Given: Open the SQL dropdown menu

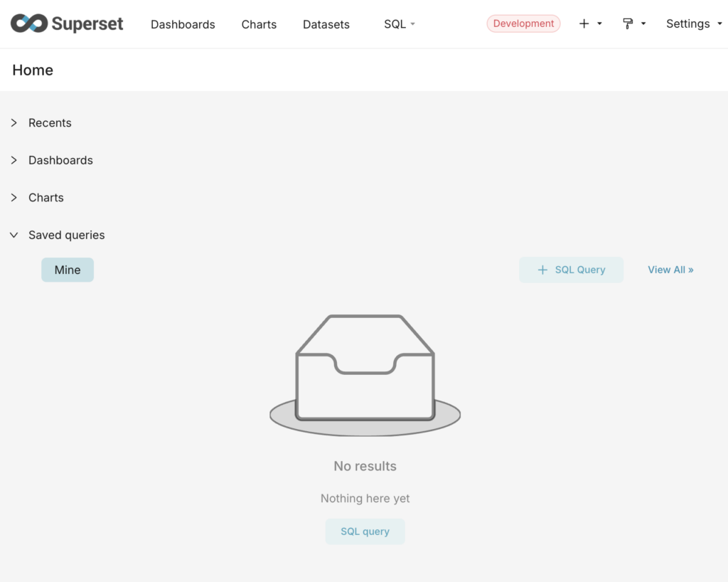Looking at the screenshot, I should point(399,24).
